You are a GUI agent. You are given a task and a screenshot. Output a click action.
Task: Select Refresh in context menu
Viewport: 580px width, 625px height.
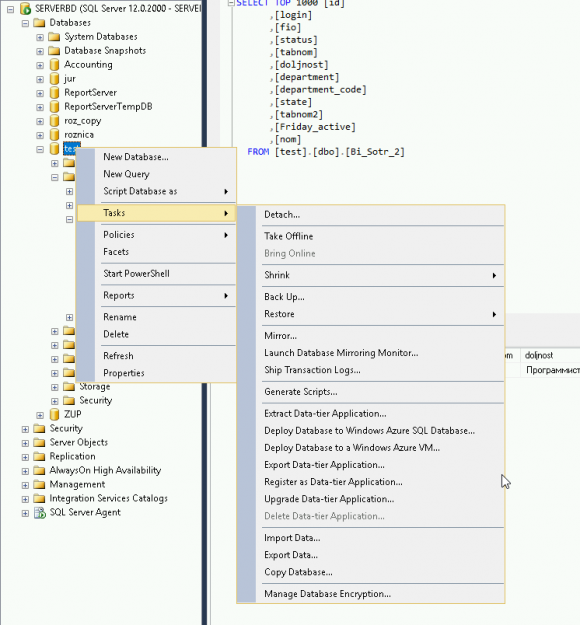tap(156, 356)
